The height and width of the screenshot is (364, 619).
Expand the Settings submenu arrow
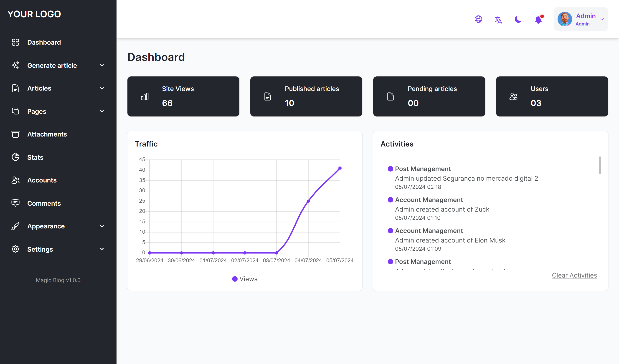pyautogui.click(x=102, y=249)
